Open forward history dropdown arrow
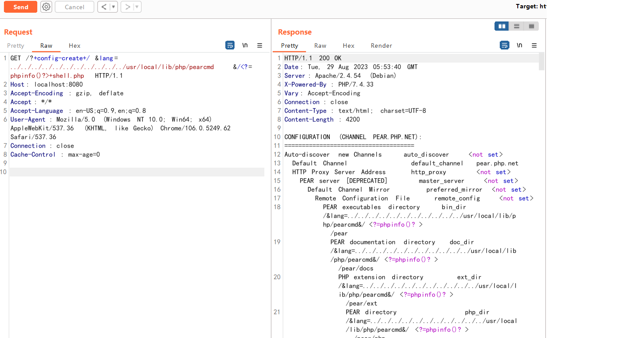 click(137, 7)
